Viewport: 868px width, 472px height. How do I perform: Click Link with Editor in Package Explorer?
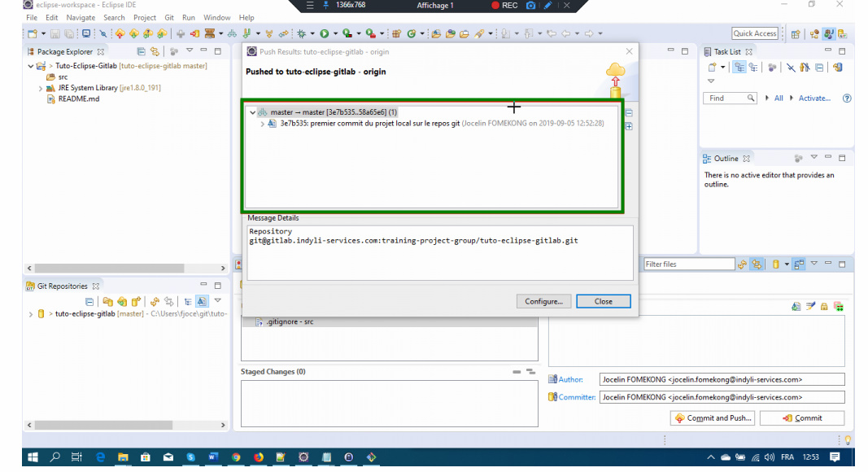click(x=155, y=51)
